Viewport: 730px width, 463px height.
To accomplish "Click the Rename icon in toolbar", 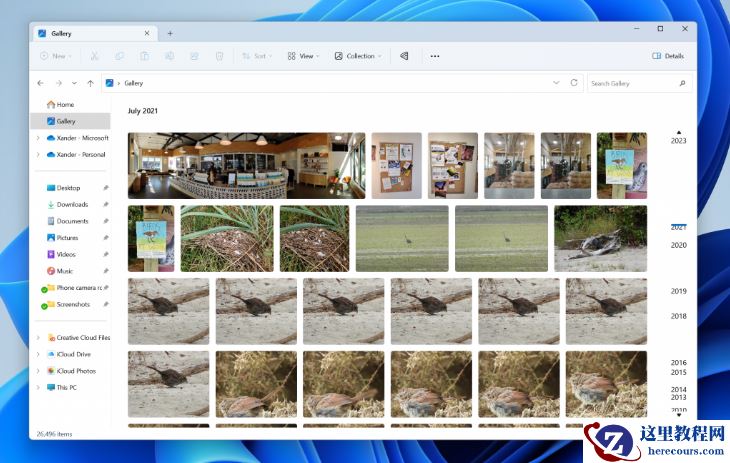I will coord(169,56).
